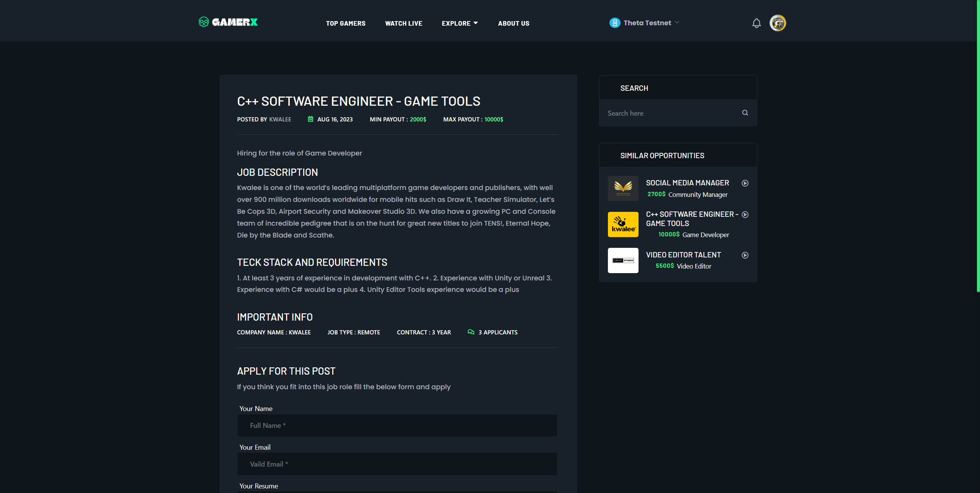Expand the EXPLORE dropdown

click(460, 23)
